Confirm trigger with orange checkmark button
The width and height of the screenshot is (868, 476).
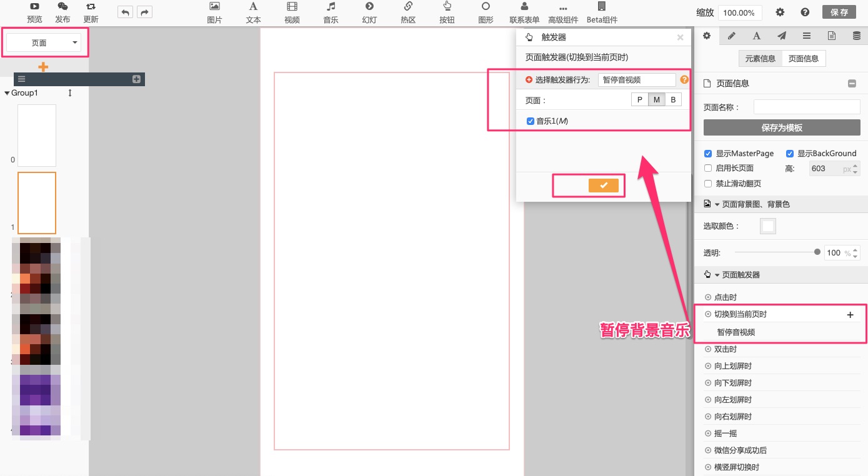[x=603, y=186]
